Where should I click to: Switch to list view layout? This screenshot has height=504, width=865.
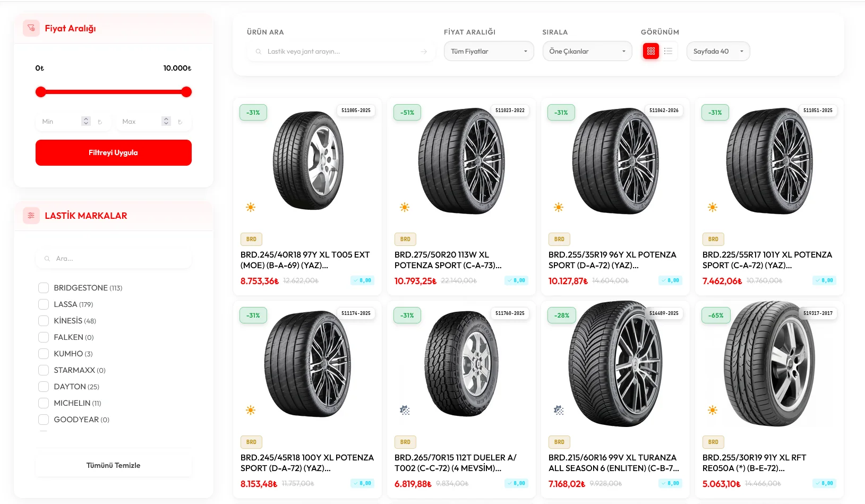(x=668, y=51)
